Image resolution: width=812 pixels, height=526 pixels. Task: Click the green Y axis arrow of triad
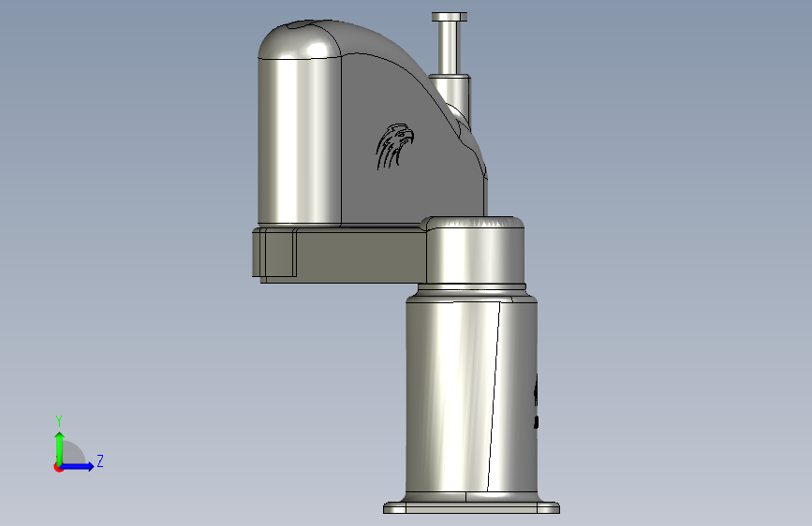60,448
